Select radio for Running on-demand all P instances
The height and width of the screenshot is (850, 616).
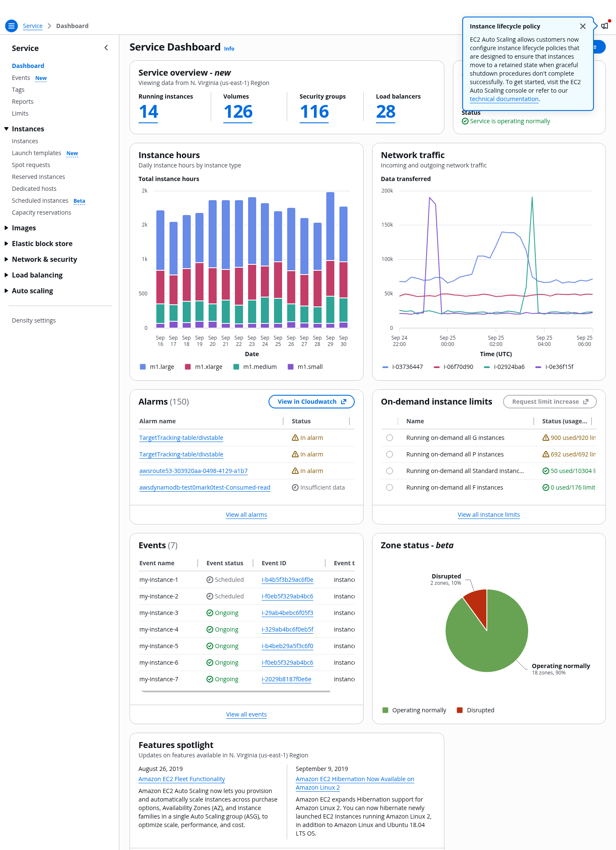click(x=390, y=454)
